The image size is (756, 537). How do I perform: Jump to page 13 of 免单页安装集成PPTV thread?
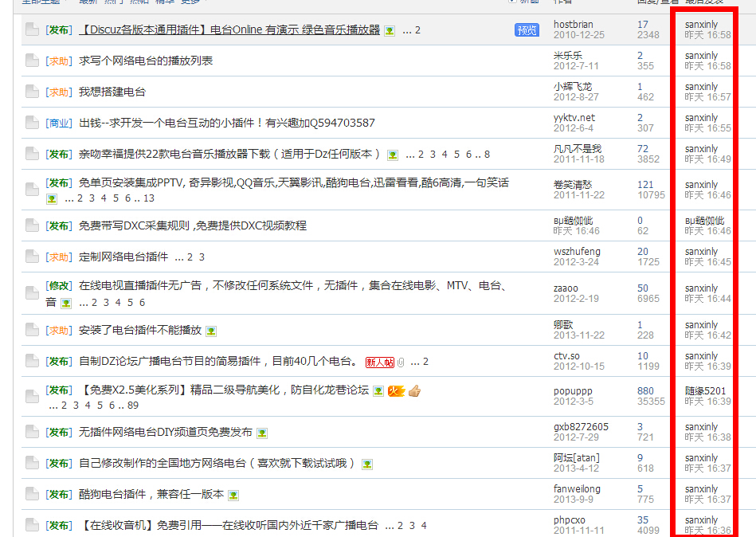click(x=149, y=198)
